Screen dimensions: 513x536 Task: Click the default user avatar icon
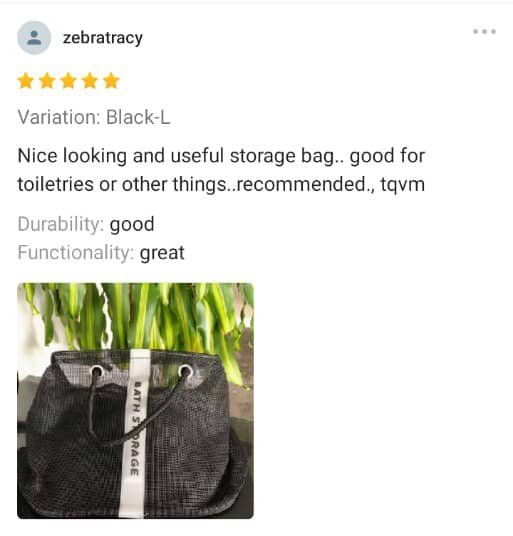tap(34, 38)
